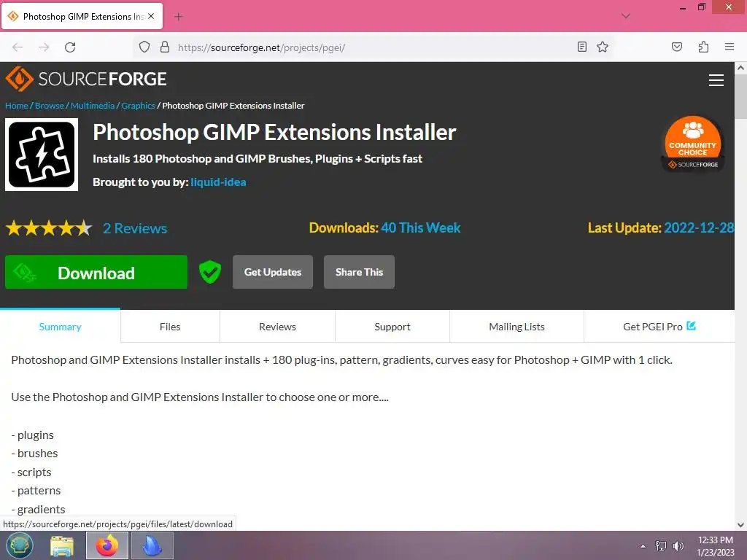This screenshot has width=747, height=560.
Task: Click the page scrollbar down arrow
Action: tap(741, 525)
